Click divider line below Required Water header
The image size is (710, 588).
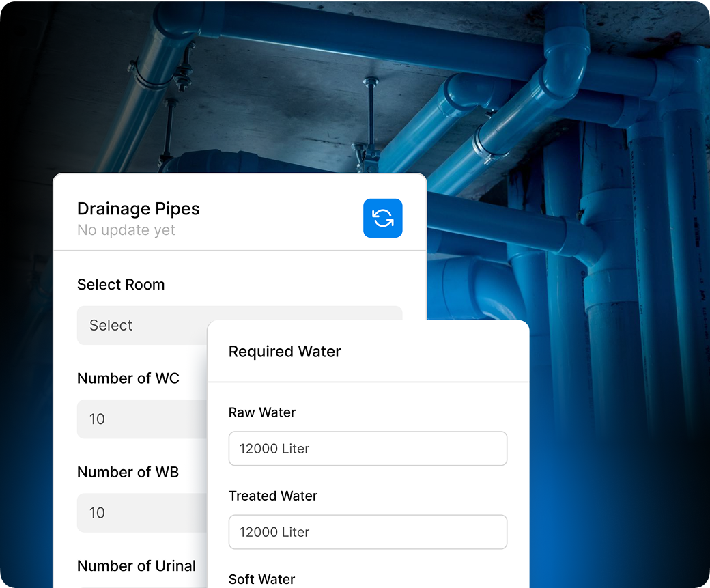(367, 382)
